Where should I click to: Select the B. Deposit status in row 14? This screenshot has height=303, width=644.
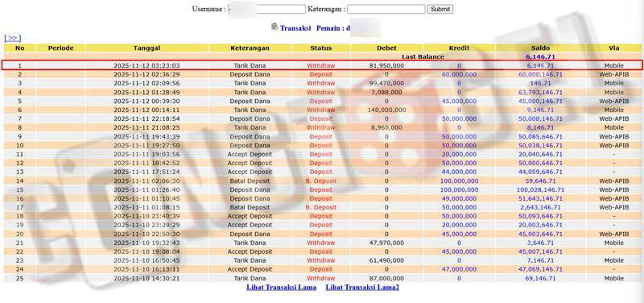pos(320,181)
